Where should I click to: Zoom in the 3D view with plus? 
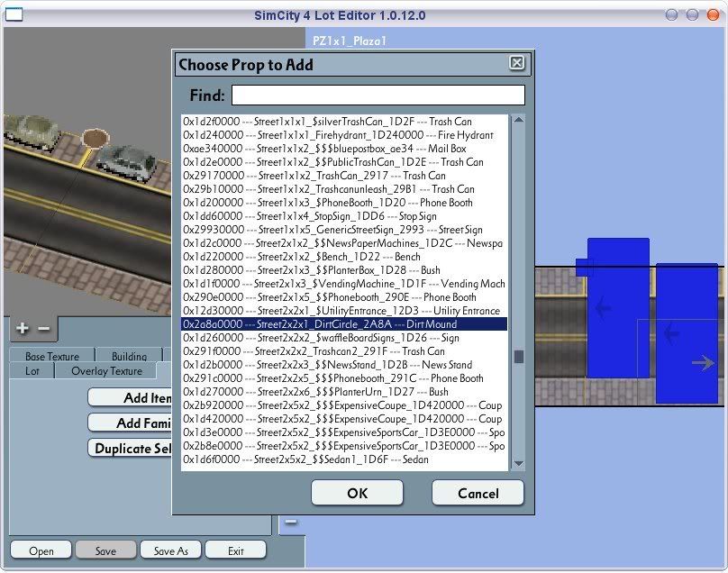(x=23, y=328)
